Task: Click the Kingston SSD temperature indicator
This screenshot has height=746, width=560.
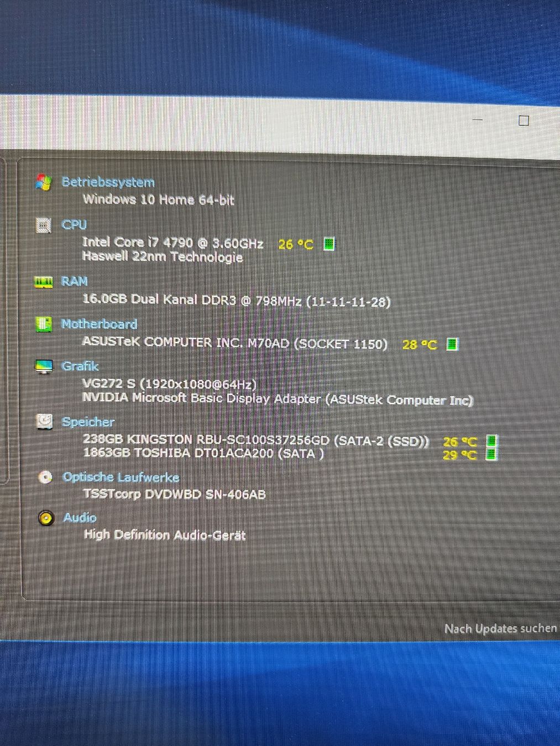Action: point(491,441)
